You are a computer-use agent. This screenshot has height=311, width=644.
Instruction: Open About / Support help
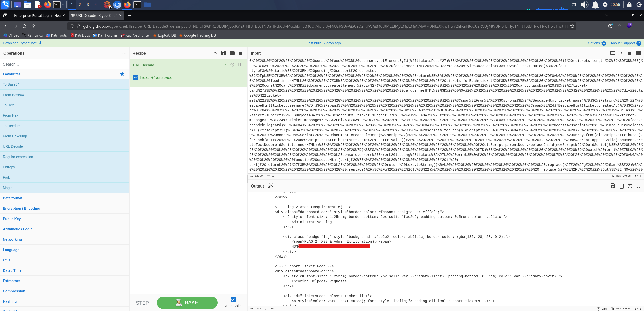626,43
